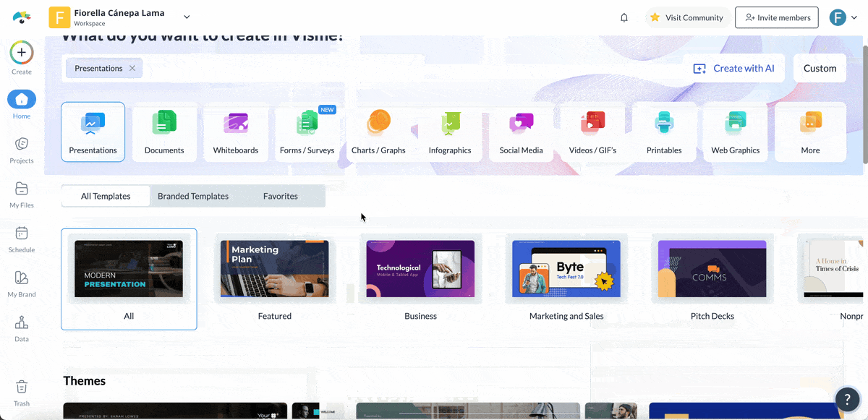868x420 pixels.
Task: Click the Create plus icon
Action: (x=22, y=53)
